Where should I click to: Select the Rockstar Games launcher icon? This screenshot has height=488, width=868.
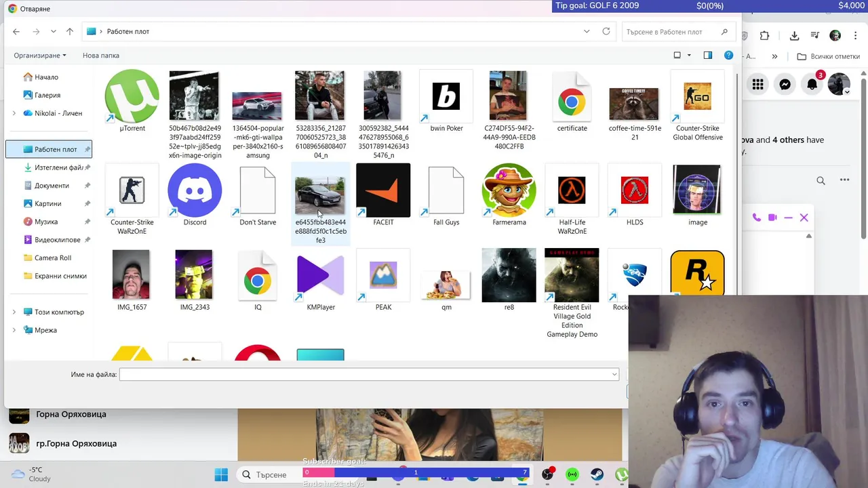click(x=698, y=272)
